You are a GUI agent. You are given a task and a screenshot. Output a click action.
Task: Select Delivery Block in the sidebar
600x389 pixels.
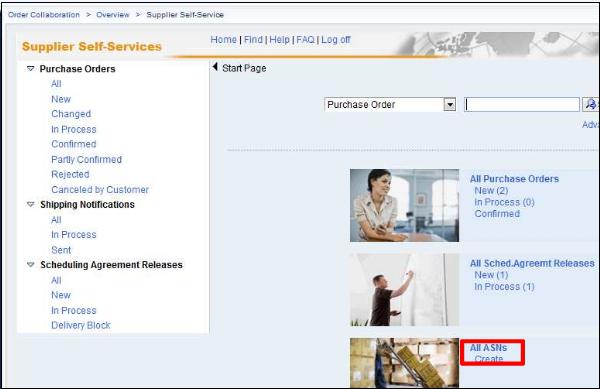tap(81, 325)
